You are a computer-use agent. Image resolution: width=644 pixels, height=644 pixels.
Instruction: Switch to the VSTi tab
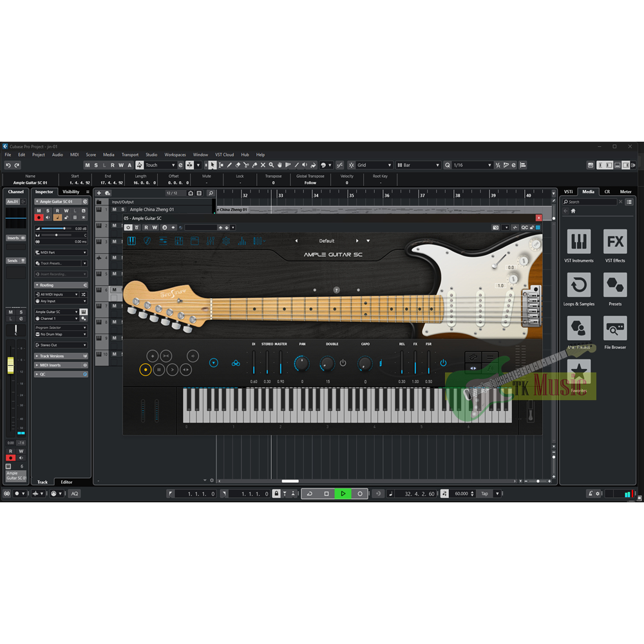(x=568, y=192)
